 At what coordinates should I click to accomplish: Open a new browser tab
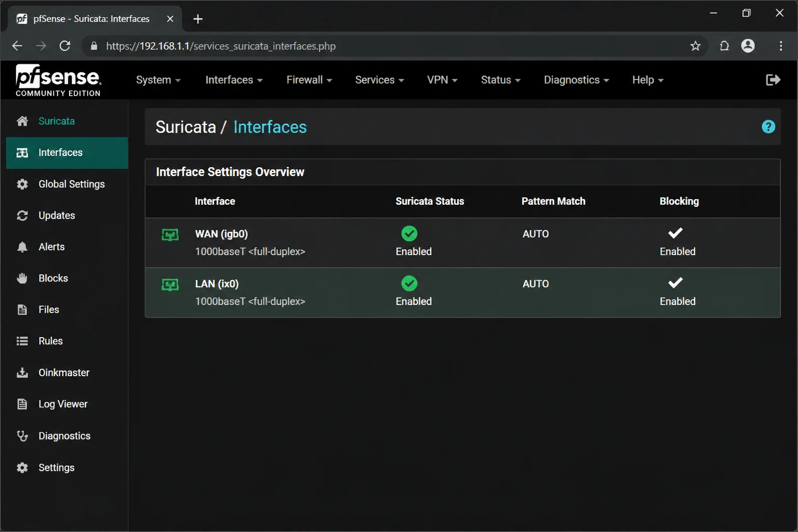(198, 19)
